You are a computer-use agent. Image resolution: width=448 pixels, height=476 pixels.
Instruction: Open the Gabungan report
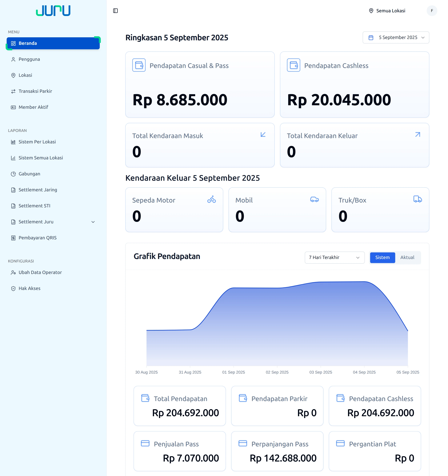[x=53, y=174]
